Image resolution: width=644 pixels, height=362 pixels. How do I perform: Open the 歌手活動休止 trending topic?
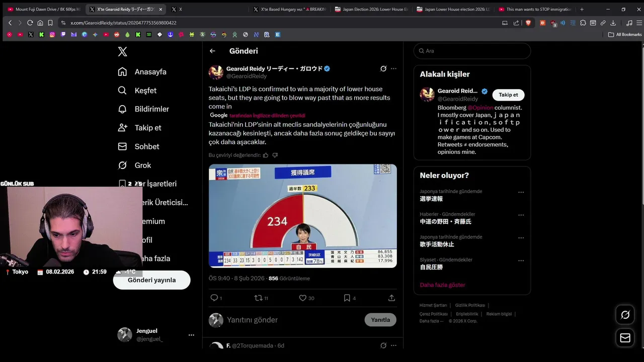pyautogui.click(x=437, y=244)
